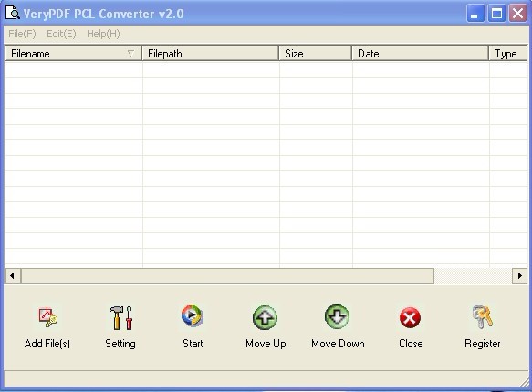The width and height of the screenshot is (532, 392).
Task: Close the window via title bar X
Action: pos(517,14)
